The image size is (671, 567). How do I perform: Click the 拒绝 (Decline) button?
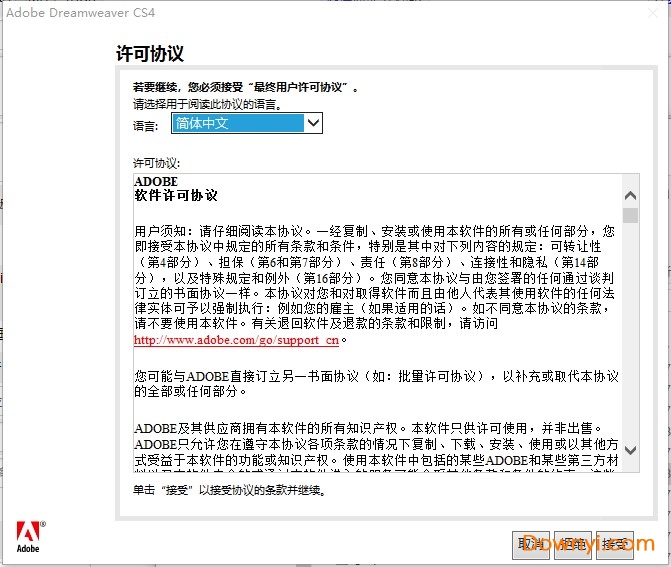point(573,545)
